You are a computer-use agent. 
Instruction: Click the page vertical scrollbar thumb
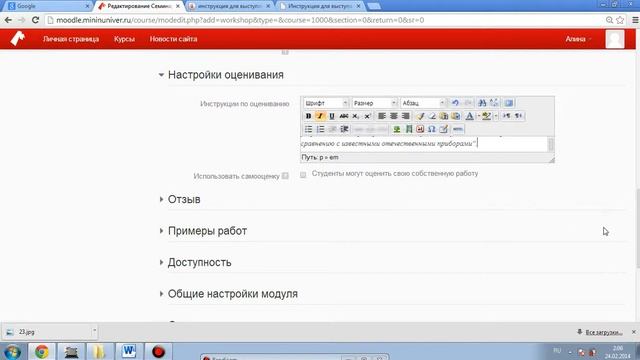pyautogui.click(x=637, y=228)
